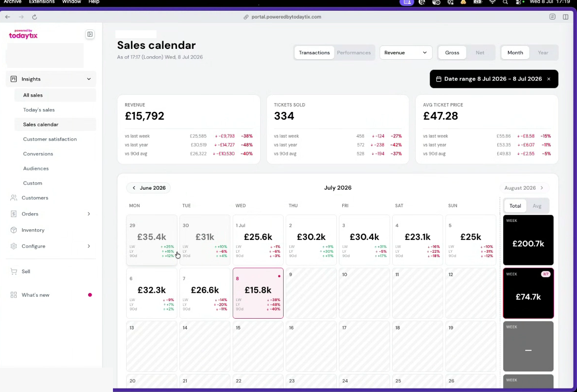Expand the Orders submenu chevron
577x392 pixels.
click(x=89, y=214)
